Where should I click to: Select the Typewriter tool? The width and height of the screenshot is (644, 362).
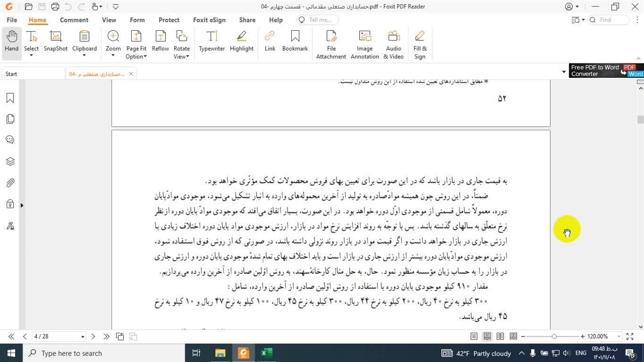(x=211, y=41)
